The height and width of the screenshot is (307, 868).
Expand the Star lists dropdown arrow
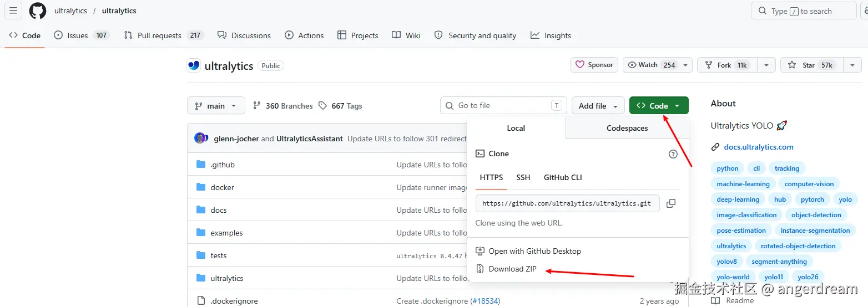852,65
